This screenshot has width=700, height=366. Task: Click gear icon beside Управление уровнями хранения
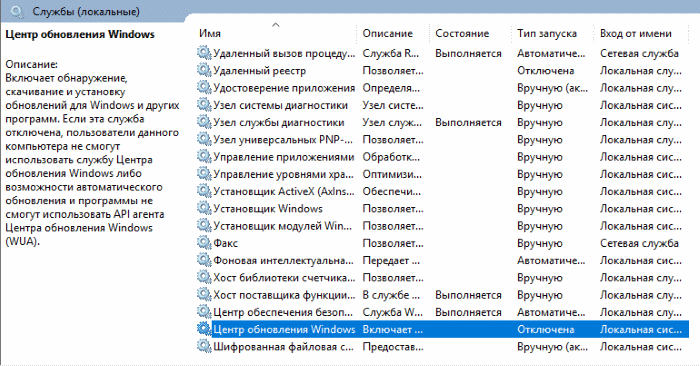[204, 174]
